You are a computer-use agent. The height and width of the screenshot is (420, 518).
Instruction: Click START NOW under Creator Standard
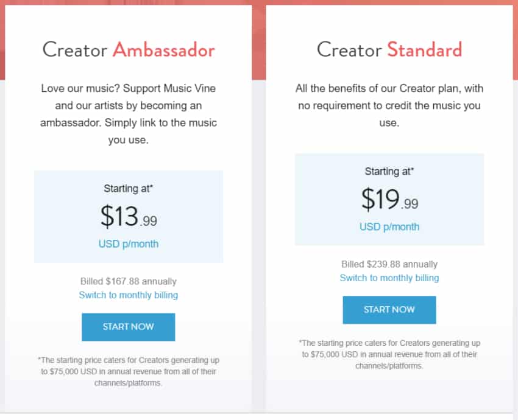389,310
